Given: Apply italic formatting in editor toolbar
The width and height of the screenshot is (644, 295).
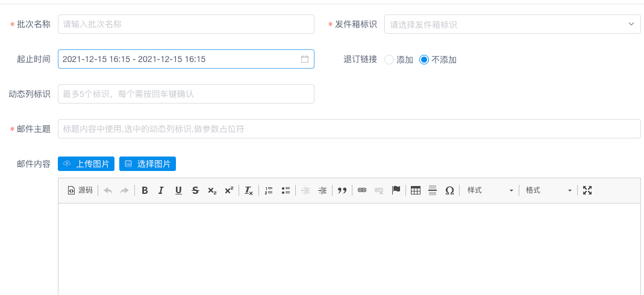Looking at the screenshot, I should click(161, 190).
